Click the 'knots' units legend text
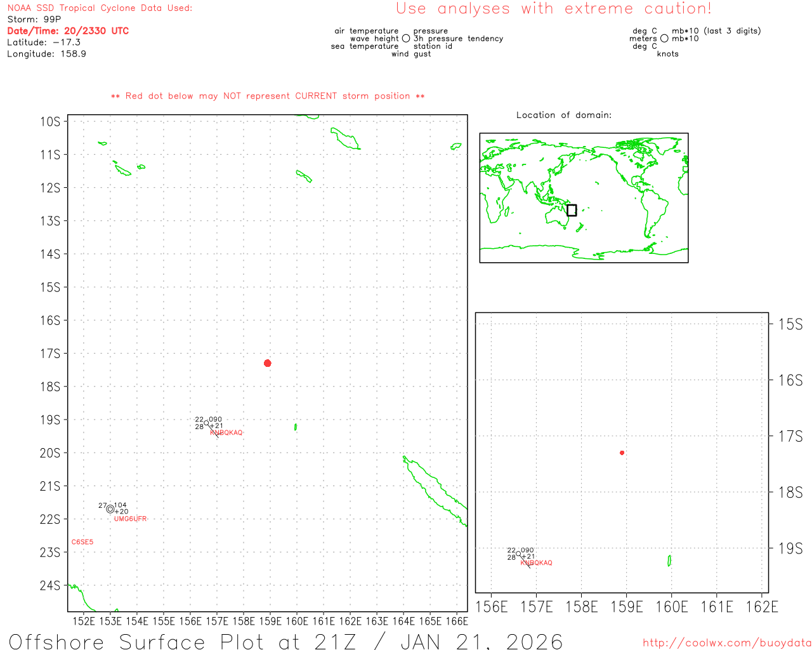The width and height of the screenshot is (812, 650). (668, 54)
